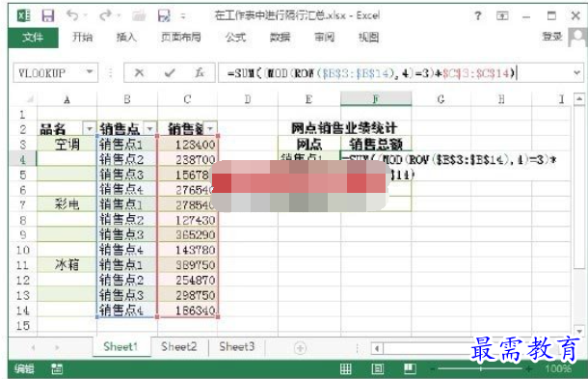Expand the Name Box dropdown

pyautogui.click(x=90, y=71)
